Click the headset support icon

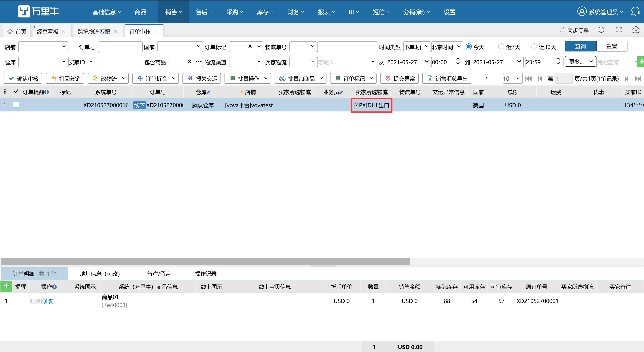pos(635,11)
